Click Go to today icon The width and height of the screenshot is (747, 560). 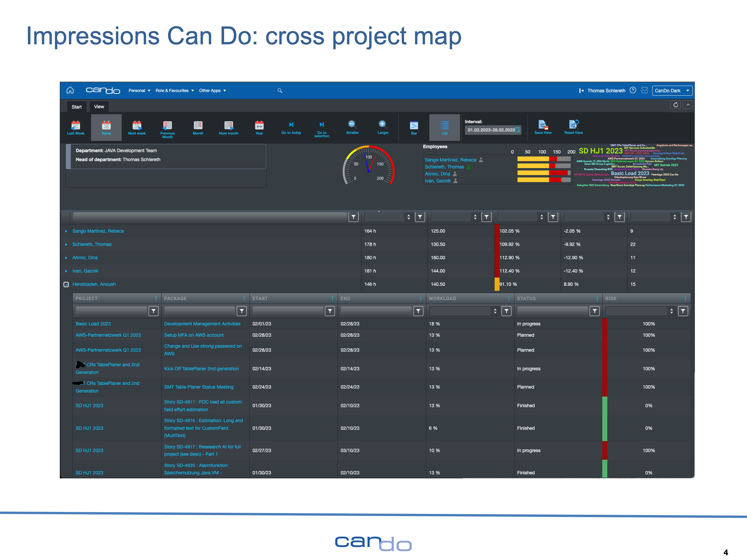(291, 125)
